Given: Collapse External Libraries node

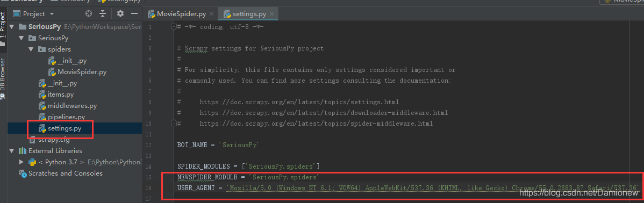Looking at the screenshot, I should (12, 150).
